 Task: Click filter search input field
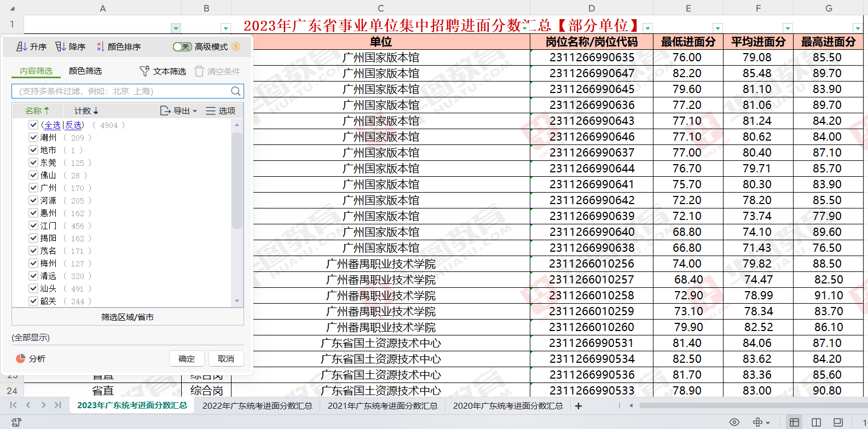click(128, 91)
